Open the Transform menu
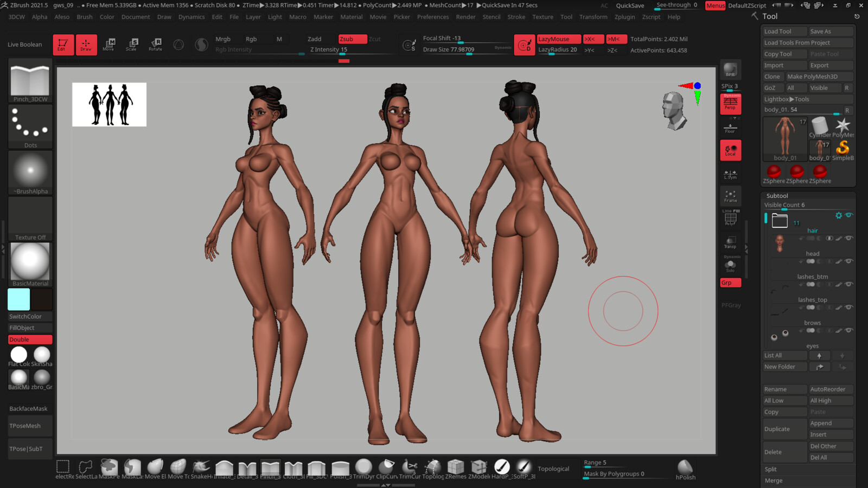 pyautogui.click(x=593, y=17)
